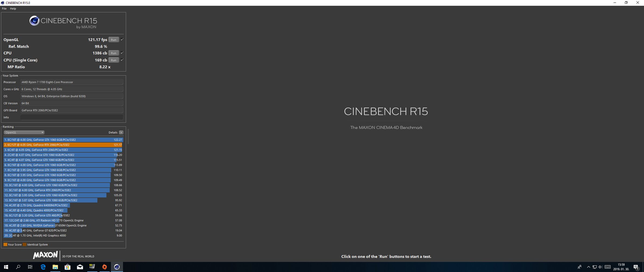
Task: Select ranking row 14 Quadro K4000M
Action: 63,205
